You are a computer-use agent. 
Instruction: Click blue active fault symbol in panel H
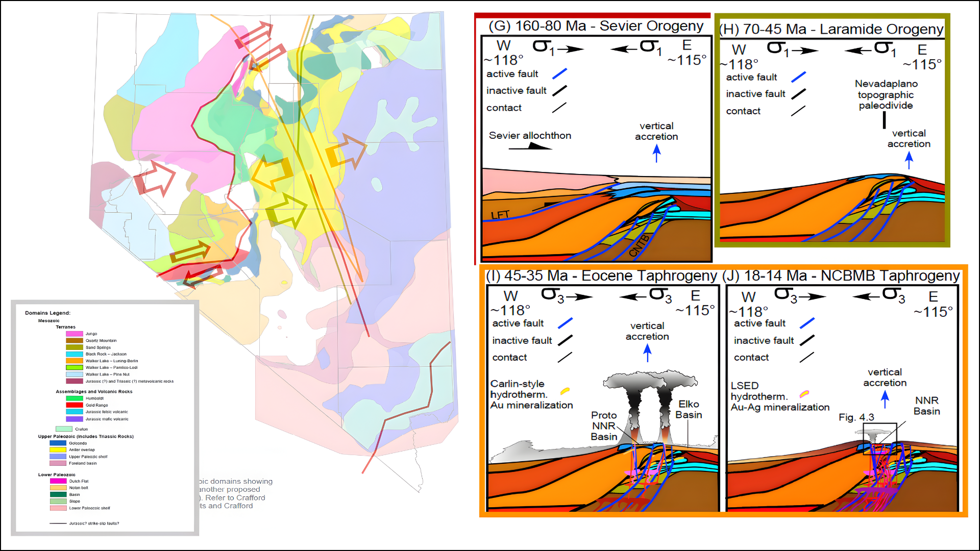pos(798,77)
